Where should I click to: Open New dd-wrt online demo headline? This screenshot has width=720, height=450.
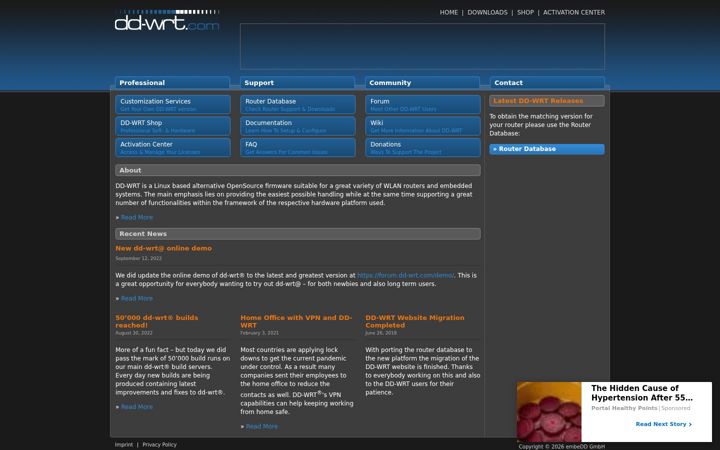(163, 248)
